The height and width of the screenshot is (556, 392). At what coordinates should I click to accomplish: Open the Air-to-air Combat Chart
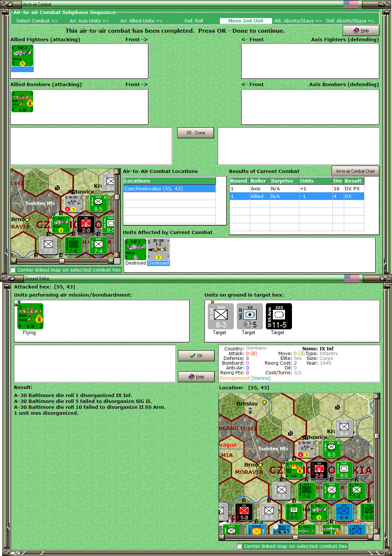(x=355, y=171)
